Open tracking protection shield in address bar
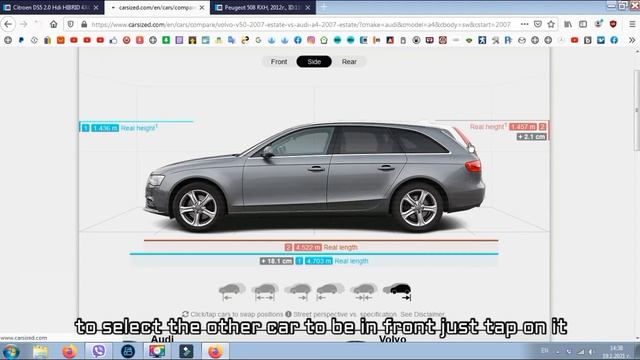640x360 pixels. click(71, 24)
